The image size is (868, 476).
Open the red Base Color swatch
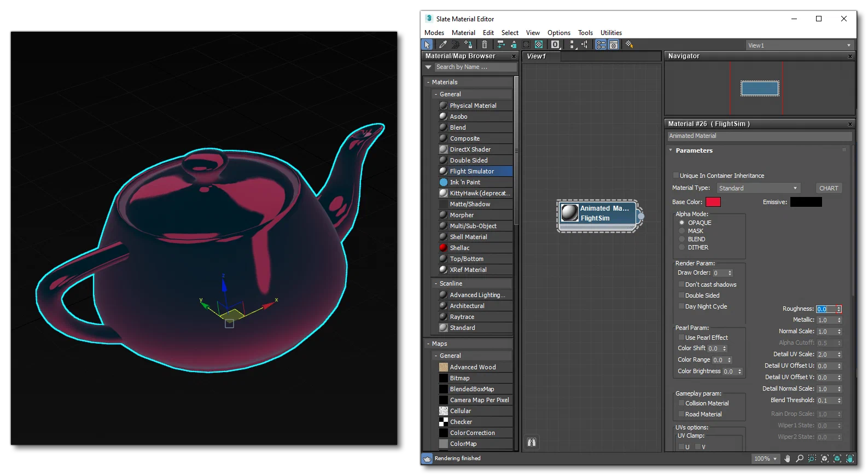(713, 202)
